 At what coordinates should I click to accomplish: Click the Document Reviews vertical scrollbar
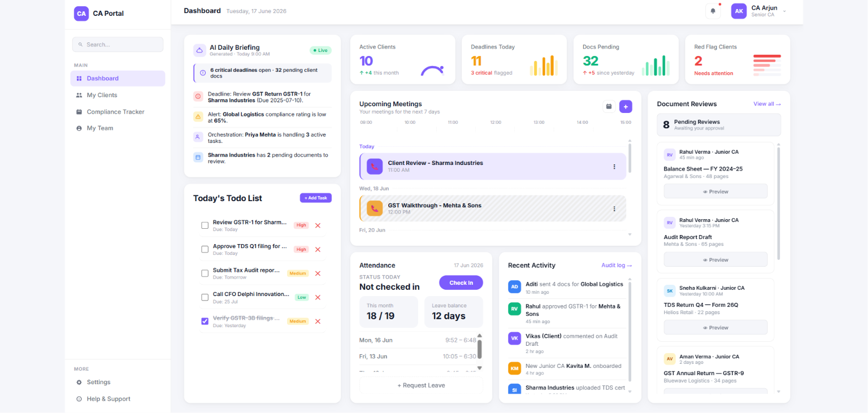[779, 203]
